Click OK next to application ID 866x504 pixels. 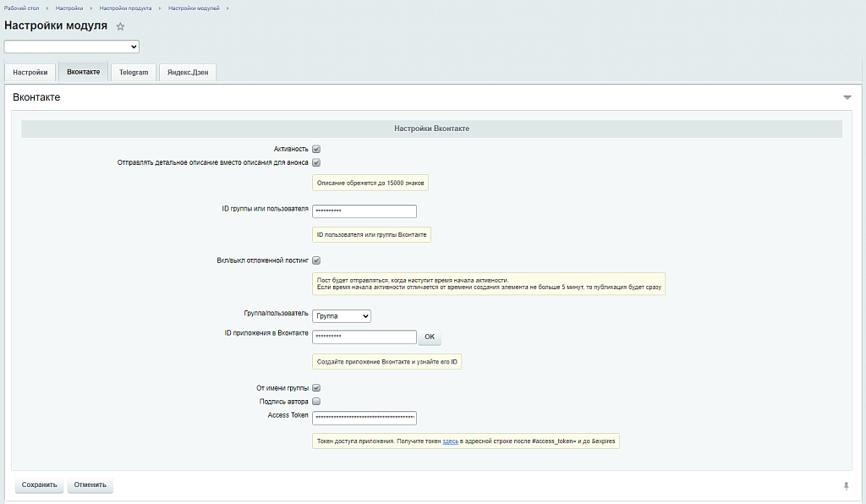pyautogui.click(x=429, y=337)
